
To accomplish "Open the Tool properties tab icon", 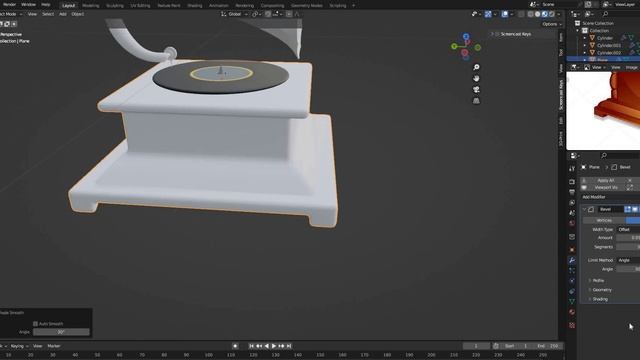I will coord(572,168).
